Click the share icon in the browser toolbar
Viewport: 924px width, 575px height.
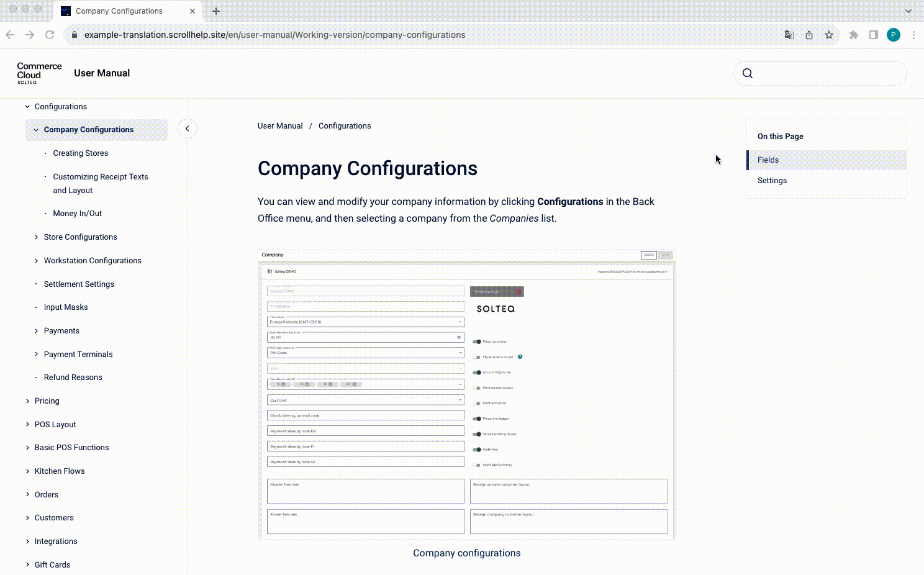808,35
